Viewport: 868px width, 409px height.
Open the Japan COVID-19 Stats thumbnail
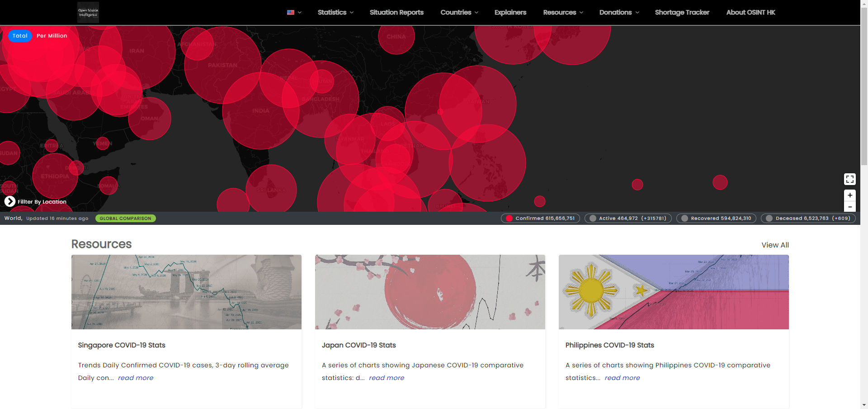click(430, 292)
